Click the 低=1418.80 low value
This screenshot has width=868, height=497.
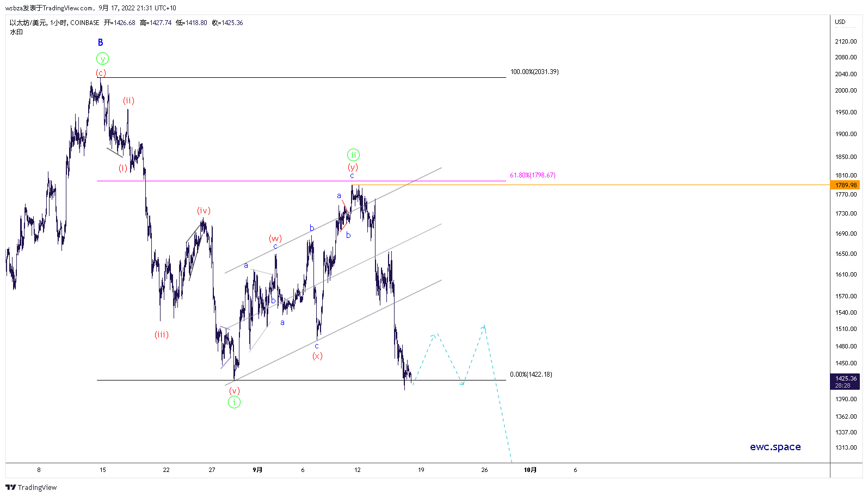(x=192, y=23)
